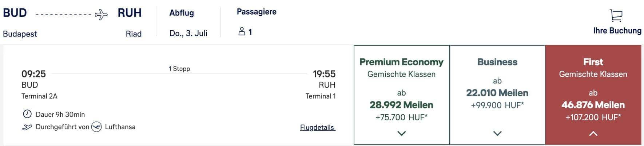This screenshot has width=644, height=146.
Task: Click the Ihre Buchung label
Action: (x=617, y=31)
